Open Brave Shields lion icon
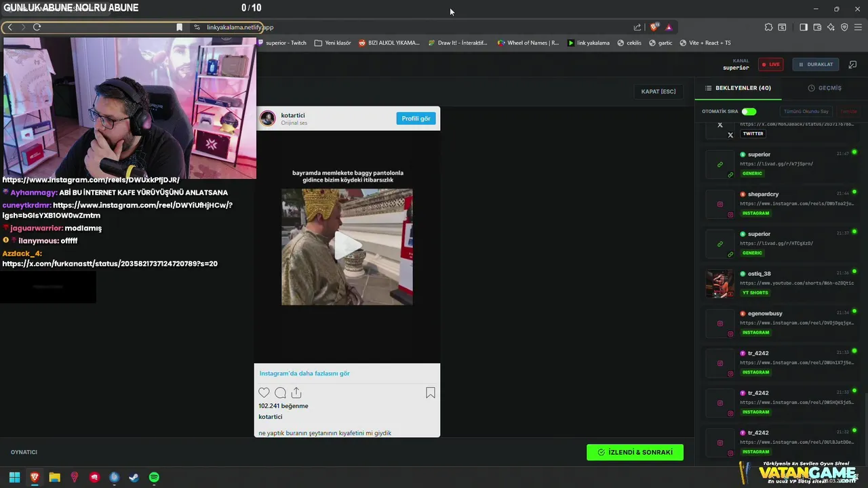The height and width of the screenshot is (488, 868). coord(654,27)
